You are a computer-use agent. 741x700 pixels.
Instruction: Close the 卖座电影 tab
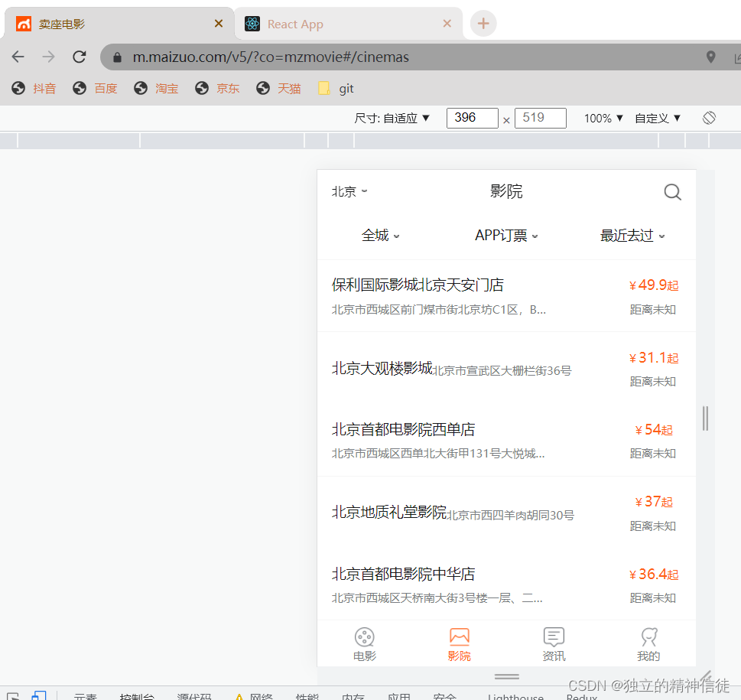219,23
